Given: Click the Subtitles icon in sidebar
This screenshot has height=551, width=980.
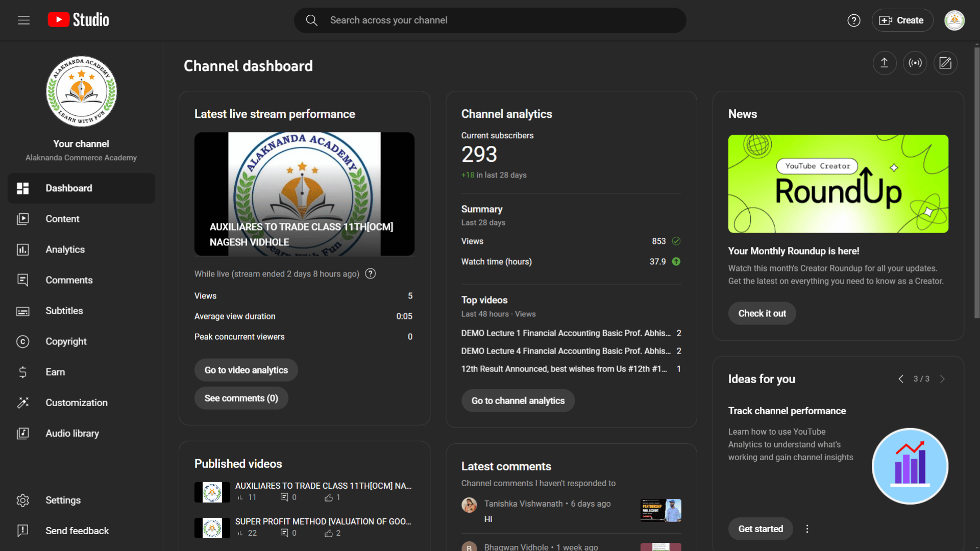Looking at the screenshot, I should [x=23, y=311].
